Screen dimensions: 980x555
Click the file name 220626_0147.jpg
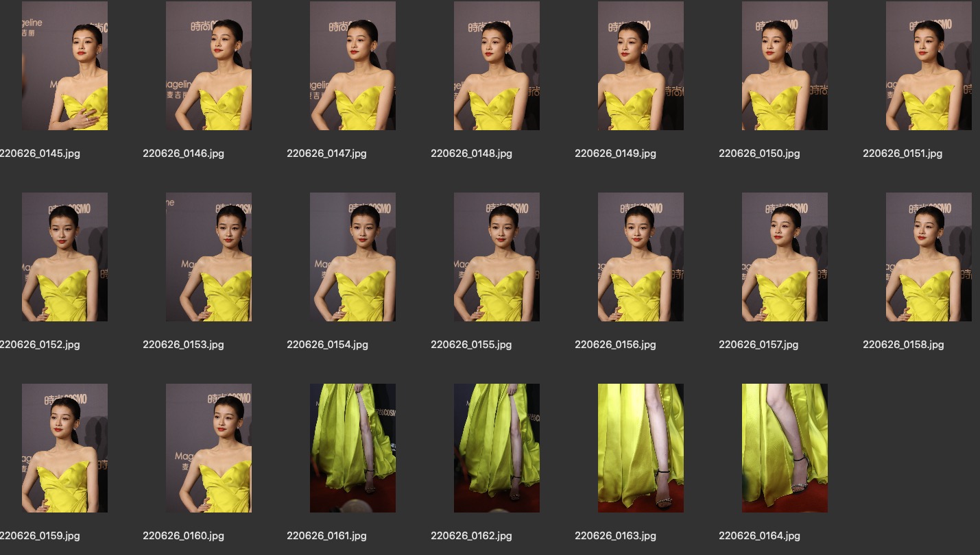tap(326, 153)
